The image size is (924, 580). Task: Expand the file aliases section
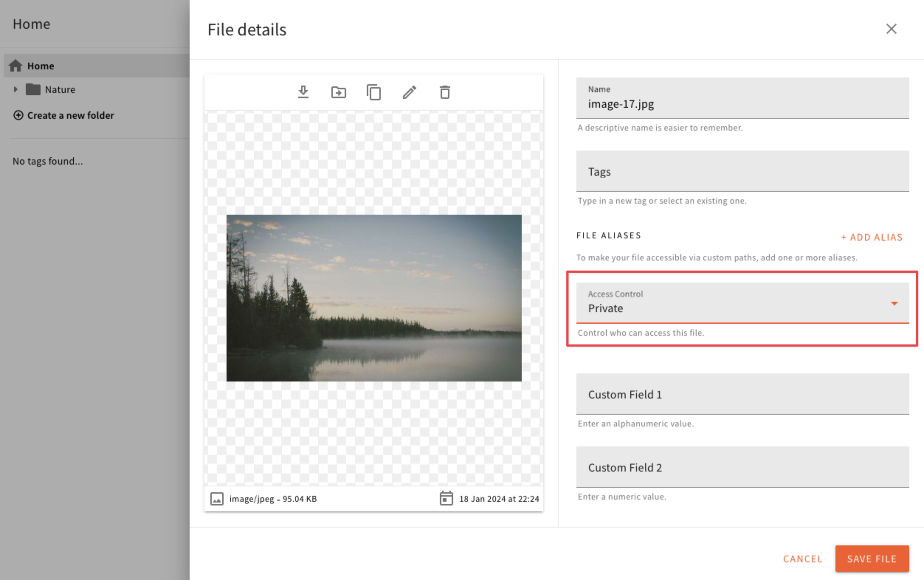click(x=872, y=237)
